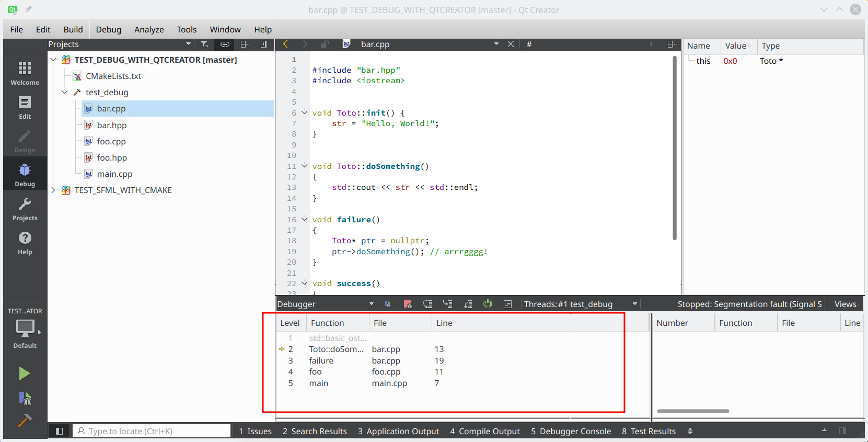The height and width of the screenshot is (442, 868).
Task: Split the editor view
Action: [x=672, y=44]
